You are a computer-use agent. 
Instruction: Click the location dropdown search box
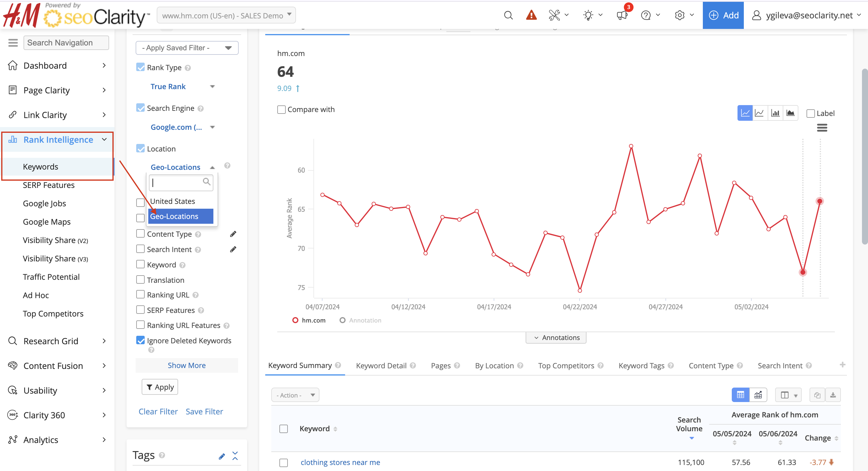pyautogui.click(x=181, y=182)
